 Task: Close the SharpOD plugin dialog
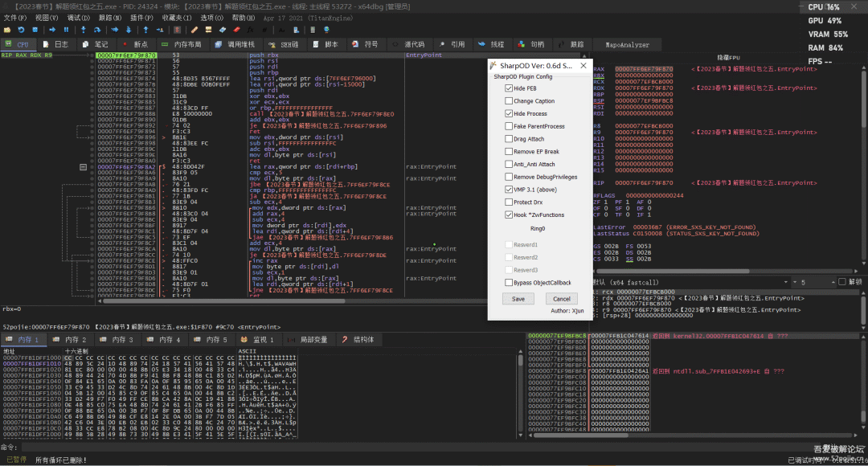(584, 65)
